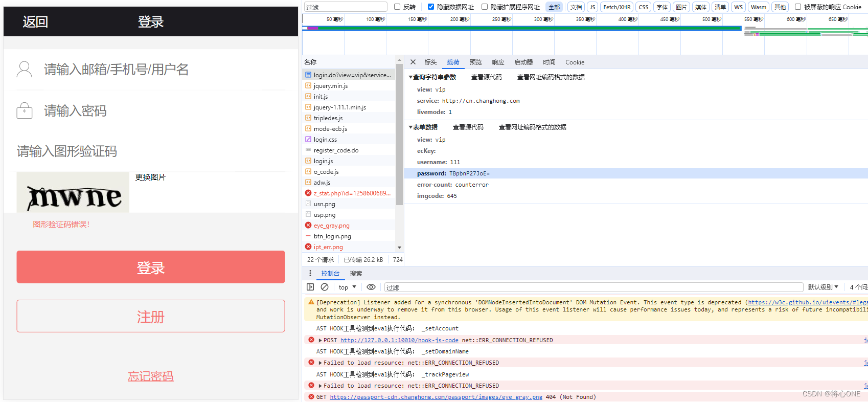Click the username input field placeholder
Viewport: 868px width, 402px height.
pyautogui.click(x=117, y=69)
